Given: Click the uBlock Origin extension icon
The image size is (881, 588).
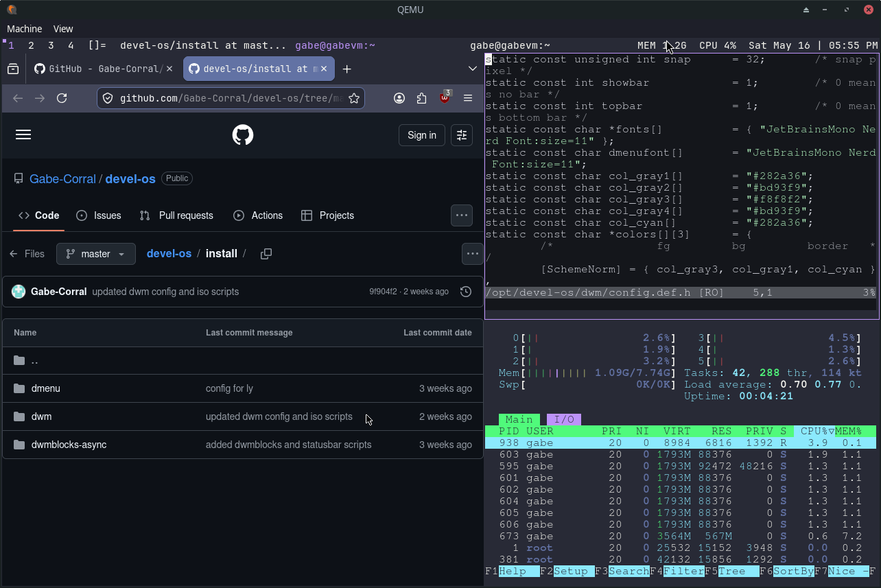Looking at the screenshot, I should pos(445,97).
